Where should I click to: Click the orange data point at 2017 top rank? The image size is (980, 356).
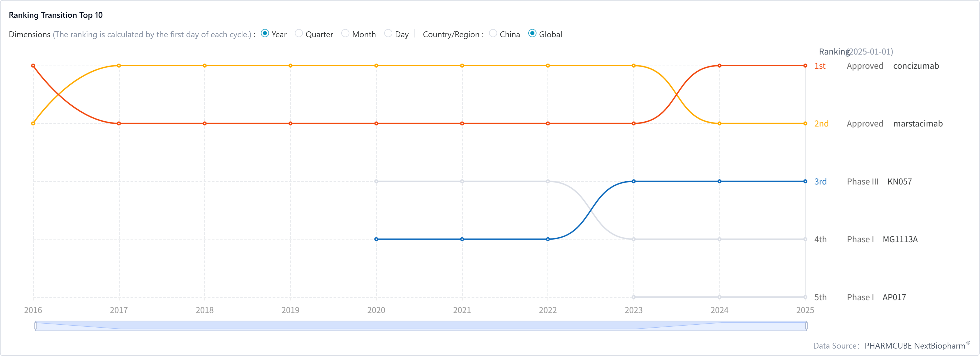[119, 65]
